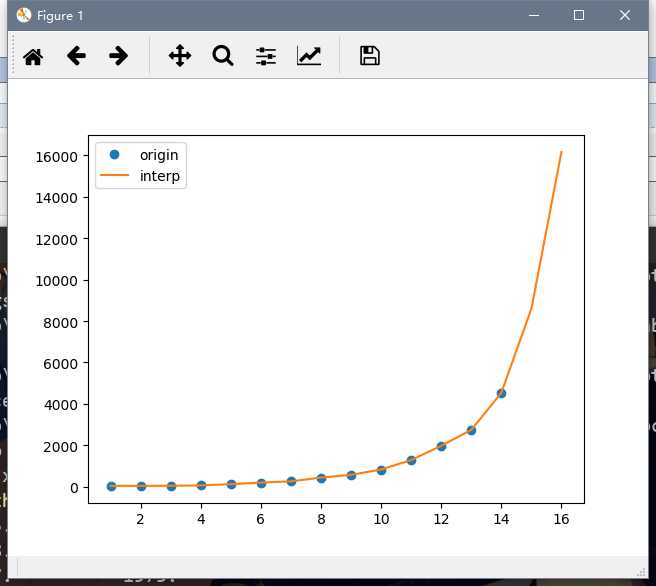Click the blue data point at x=10
This screenshot has width=656, height=586.
click(381, 471)
